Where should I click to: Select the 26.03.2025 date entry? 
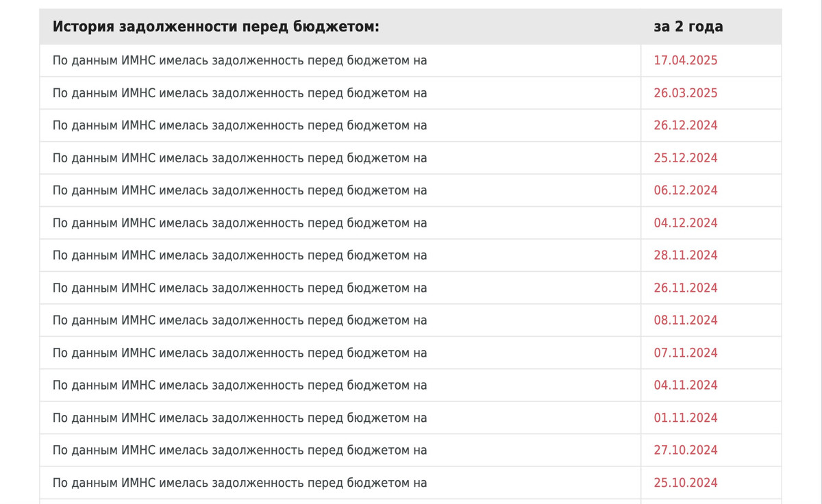685,93
